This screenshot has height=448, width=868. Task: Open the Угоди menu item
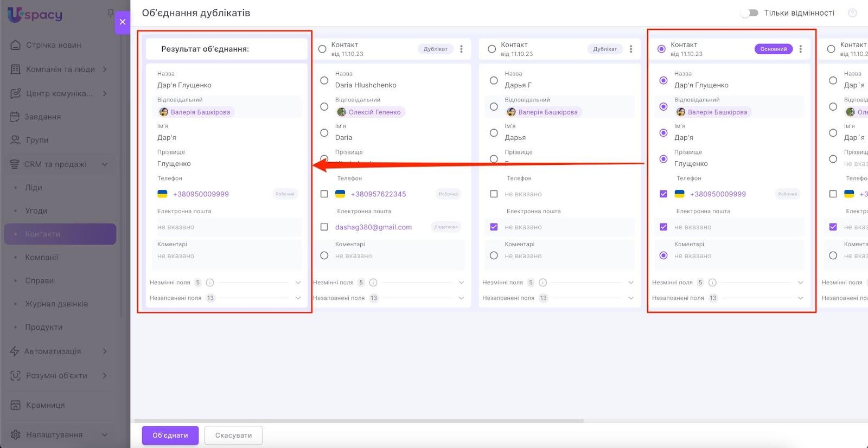click(36, 211)
